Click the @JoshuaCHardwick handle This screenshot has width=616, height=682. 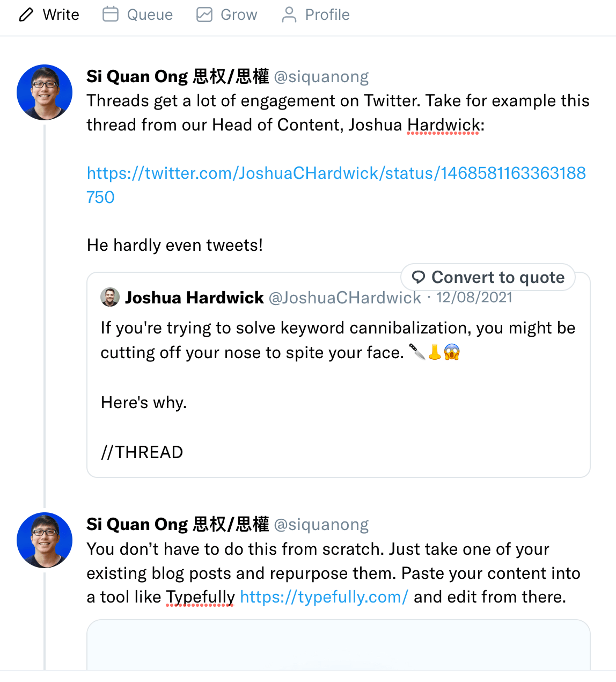click(346, 297)
